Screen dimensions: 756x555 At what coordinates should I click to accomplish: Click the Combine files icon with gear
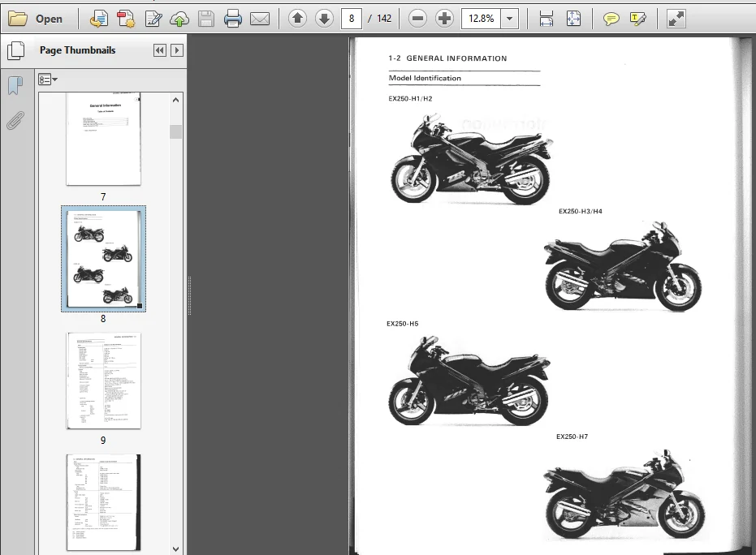point(127,19)
